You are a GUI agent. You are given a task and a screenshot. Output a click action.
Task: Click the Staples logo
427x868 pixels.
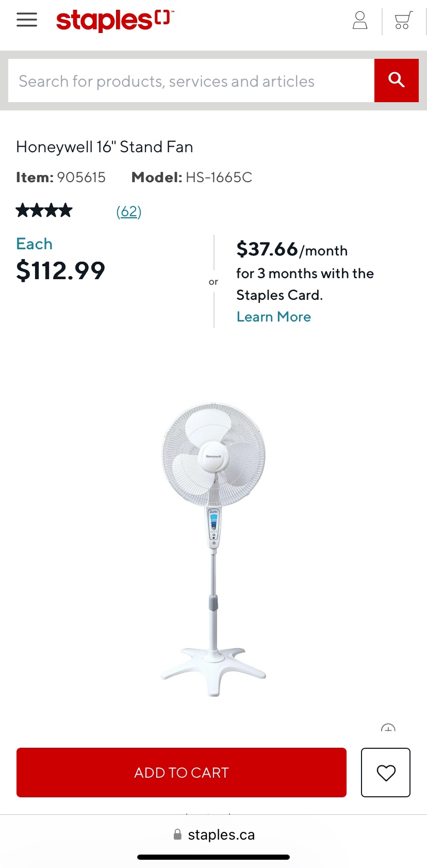[114, 20]
